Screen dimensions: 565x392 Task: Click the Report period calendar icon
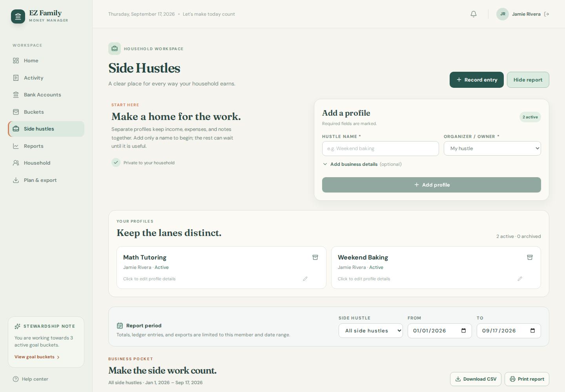120,326
